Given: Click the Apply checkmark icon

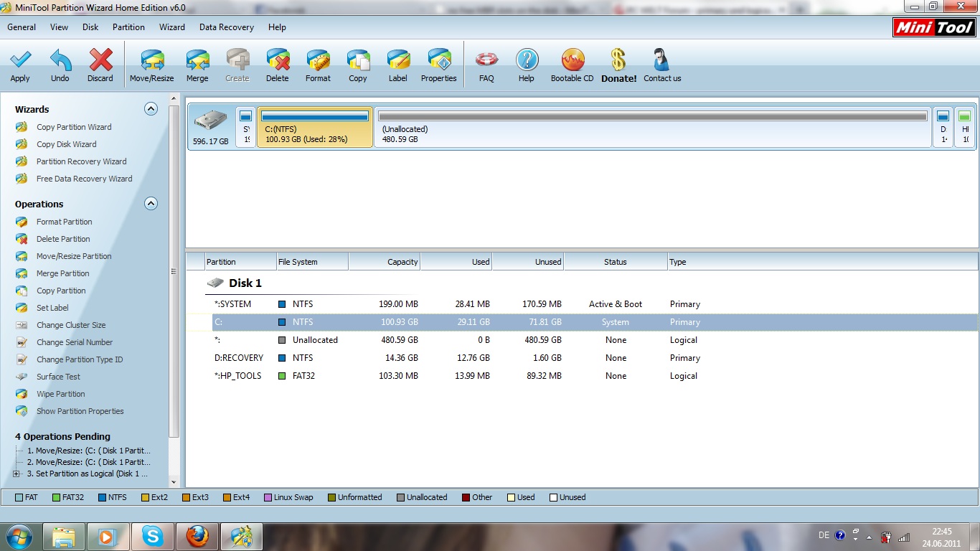Looking at the screenshot, I should (20, 60).
